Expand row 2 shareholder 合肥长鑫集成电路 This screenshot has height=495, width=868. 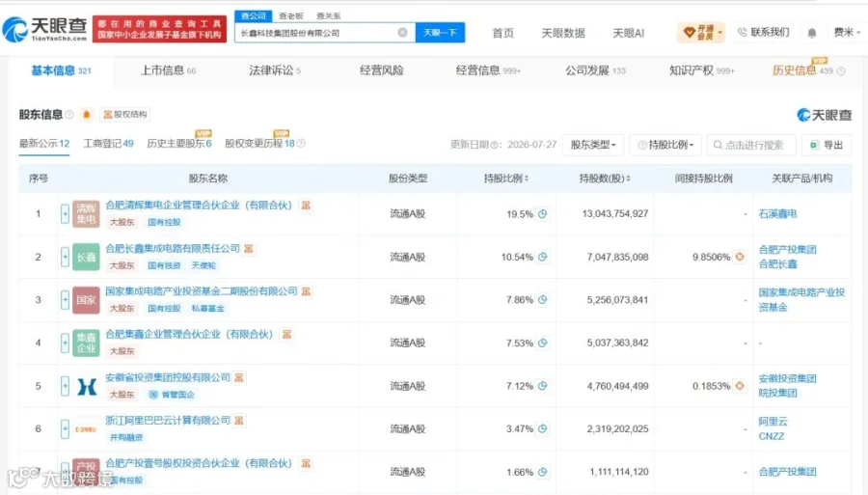[x=65, y=257]
